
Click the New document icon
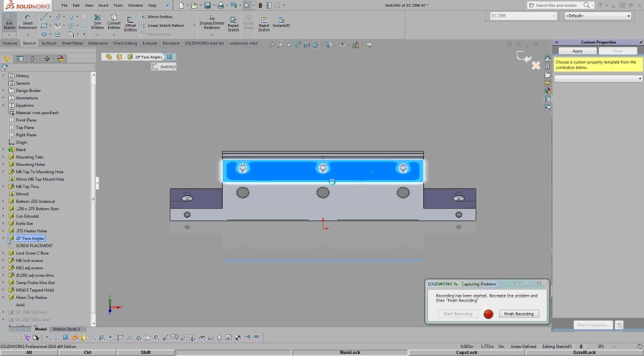(182, 5)
